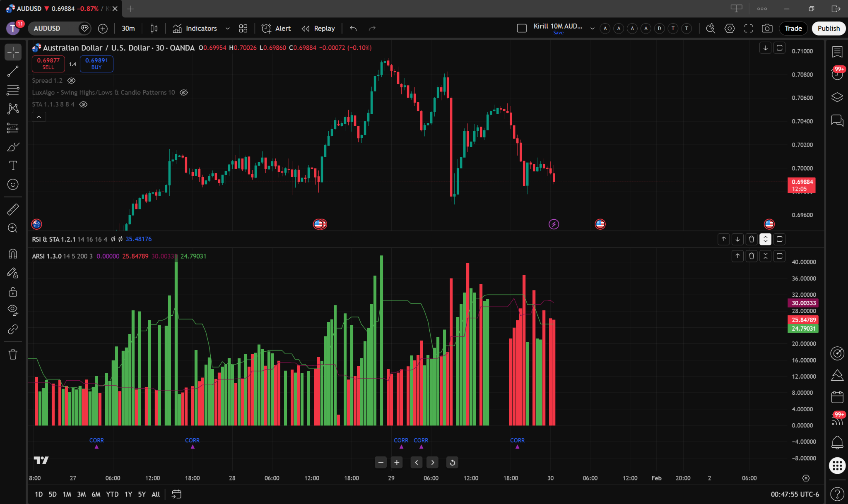Expand the Kirill 10M AUD layout dropdown
The image size is (848, 504).
[x=592, y=28]
